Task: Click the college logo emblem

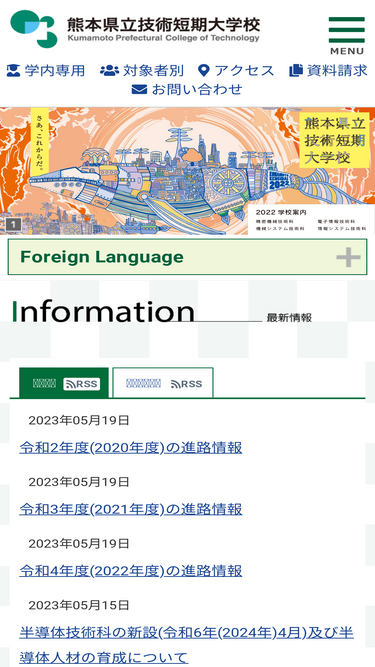Action: 34,29
